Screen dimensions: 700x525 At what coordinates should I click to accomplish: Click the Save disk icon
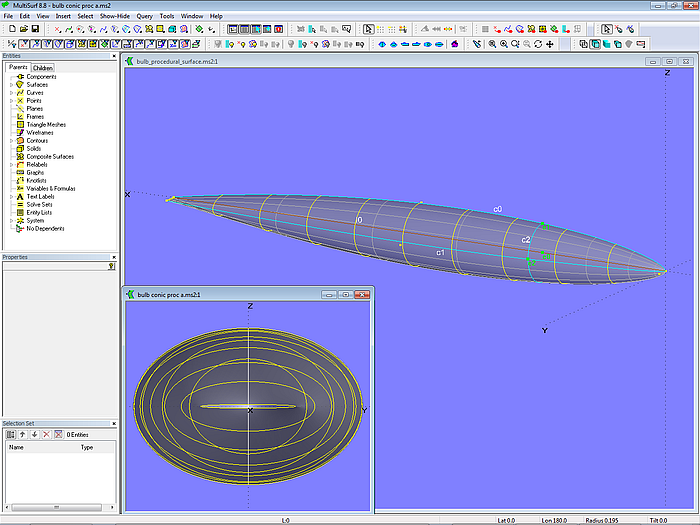pos(33,29)
